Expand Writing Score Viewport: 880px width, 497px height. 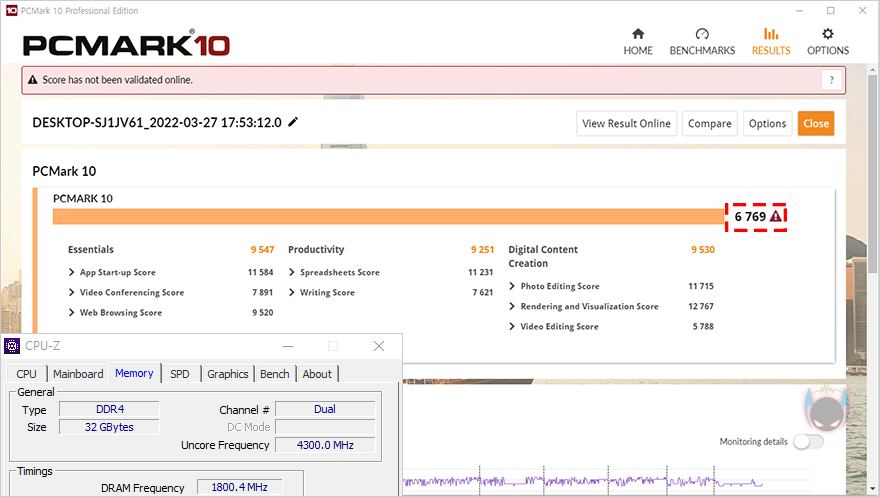click(x=292, y=292)
